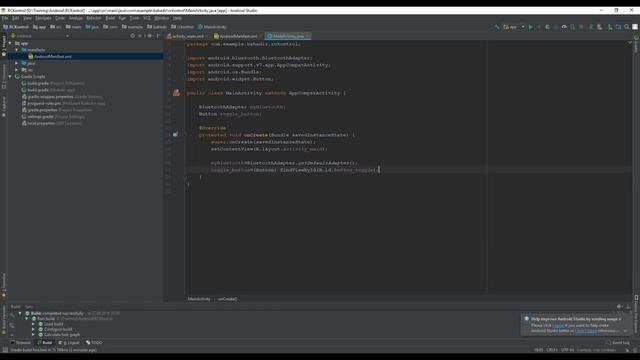Expand the res folder in project tree
The image size is (640, 360).
[x=17, y=70]
